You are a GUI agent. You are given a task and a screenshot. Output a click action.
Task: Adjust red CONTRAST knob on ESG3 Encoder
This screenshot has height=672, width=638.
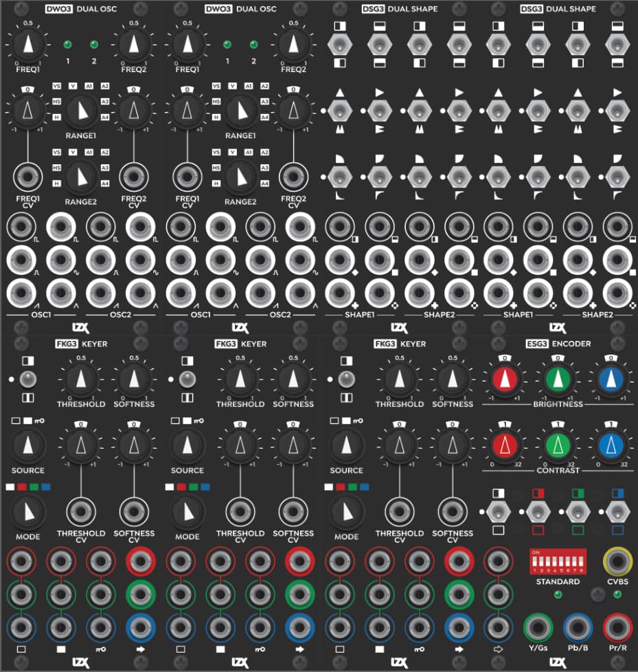pos(505,446)
